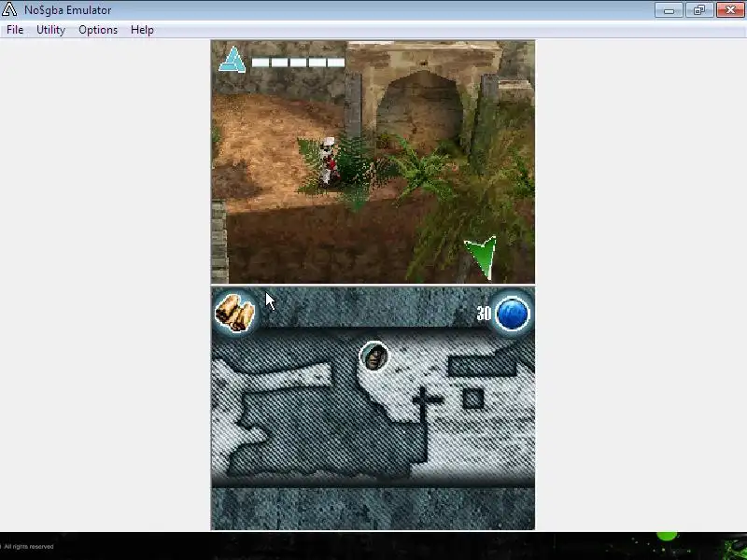
Task: Open the Utility menu
Action: coord(50,30)
